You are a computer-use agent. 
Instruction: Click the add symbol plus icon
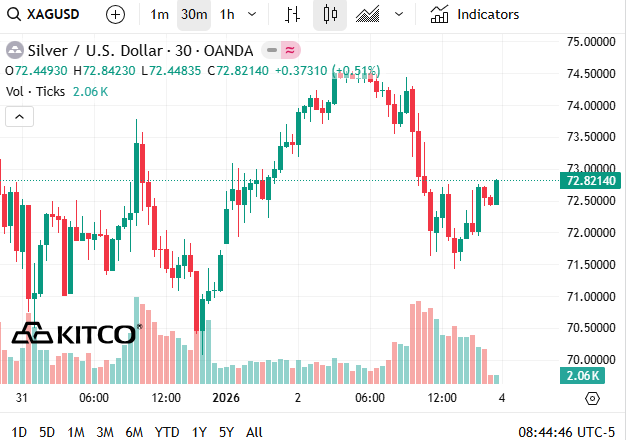(x=116, y=15)
